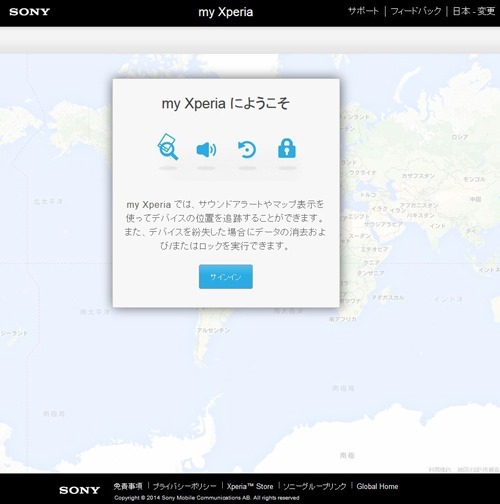The image size is (500, 504).
Task: Click the copyright notice text in footer
Action: pos(207,498)
